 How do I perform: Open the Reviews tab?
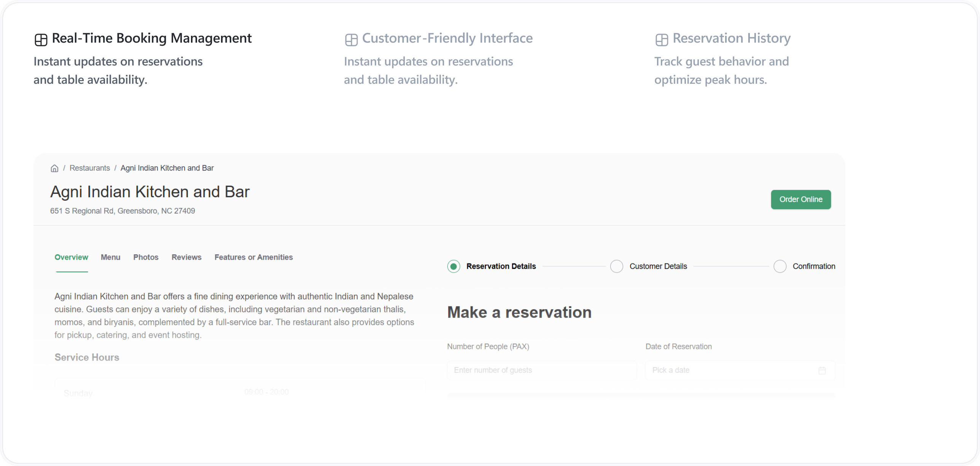coord(186,257)
